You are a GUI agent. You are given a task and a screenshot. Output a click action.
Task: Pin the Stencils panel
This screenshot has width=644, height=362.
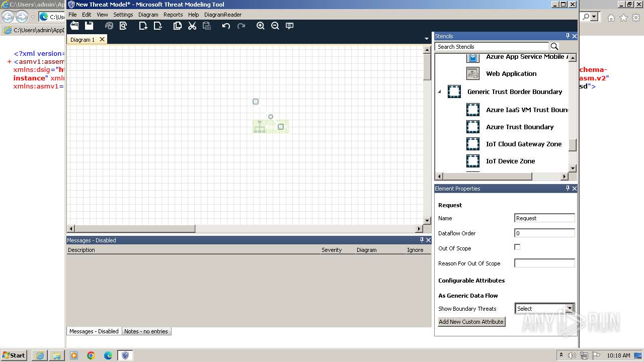click(568, 36)
